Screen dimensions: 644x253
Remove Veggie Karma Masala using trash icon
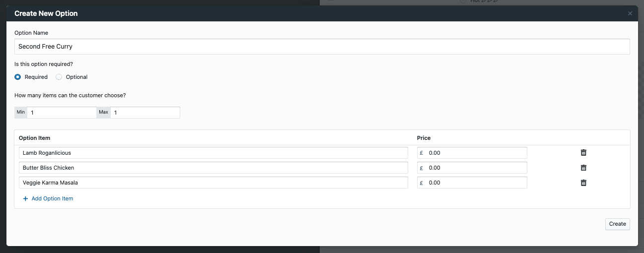[583, 183]
